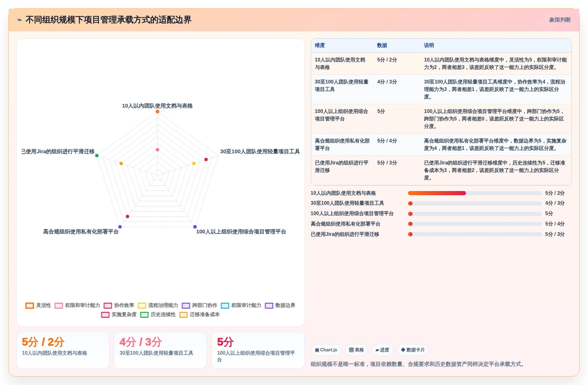Hide the 协作效率 dataset via its legend item
The height and width of the screenshot is (385, 588).
click(x=119, y=306)
